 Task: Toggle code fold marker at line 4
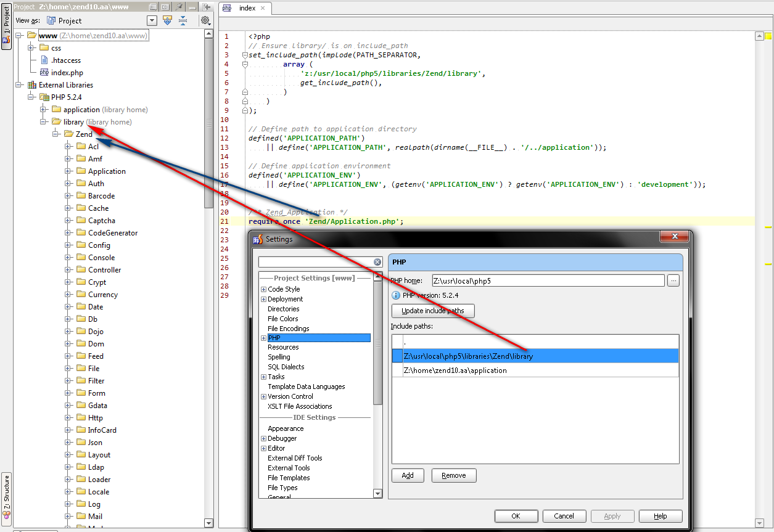pyautogui.click(x=245, y=64)
